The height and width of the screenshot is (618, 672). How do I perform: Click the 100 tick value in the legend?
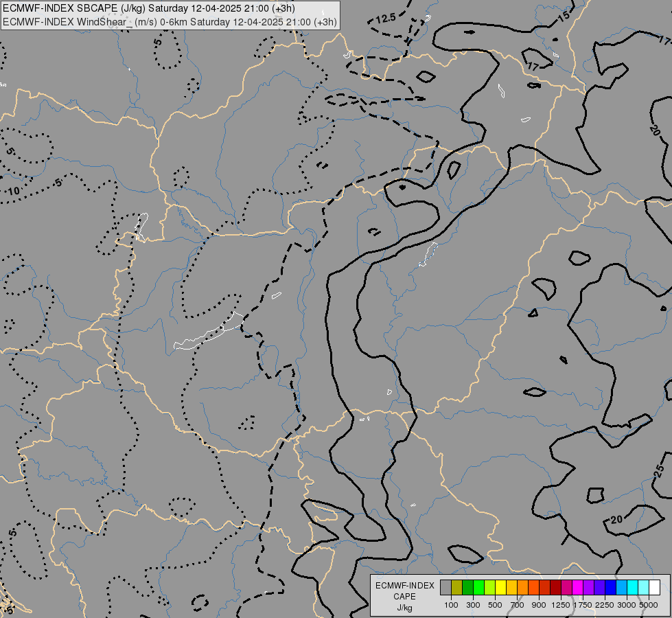pyautogui.click(x=451, y=605)
